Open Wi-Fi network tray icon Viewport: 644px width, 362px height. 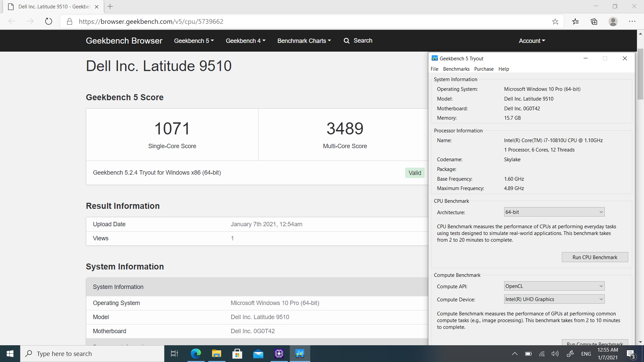[x=542, y=354]
